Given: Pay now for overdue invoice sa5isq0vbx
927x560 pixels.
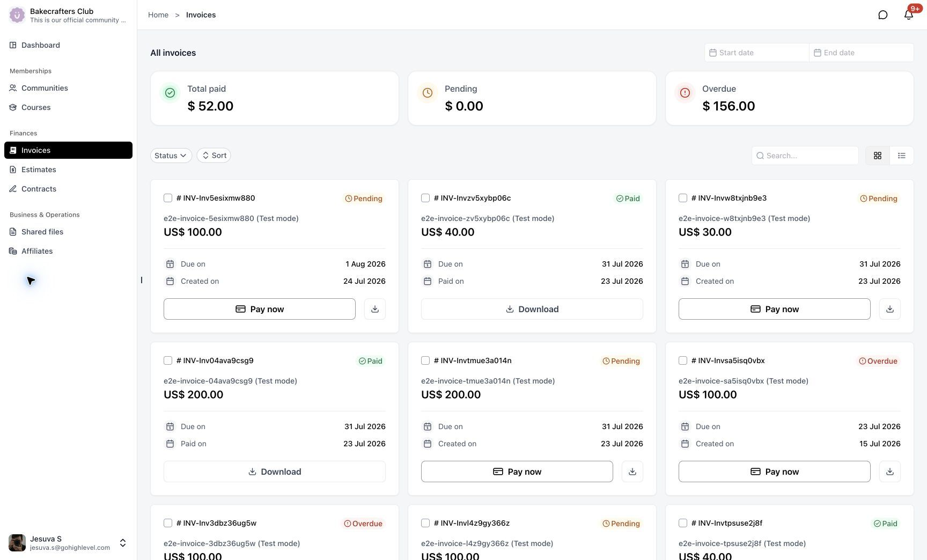Looking at the screenshot, I should click(x=775, y=471).
